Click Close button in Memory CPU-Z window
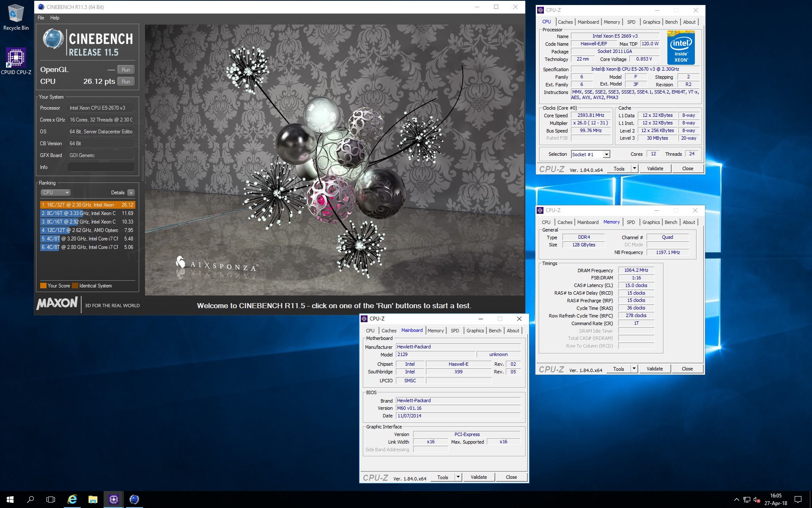812x508 pixels. coord(687,369)
